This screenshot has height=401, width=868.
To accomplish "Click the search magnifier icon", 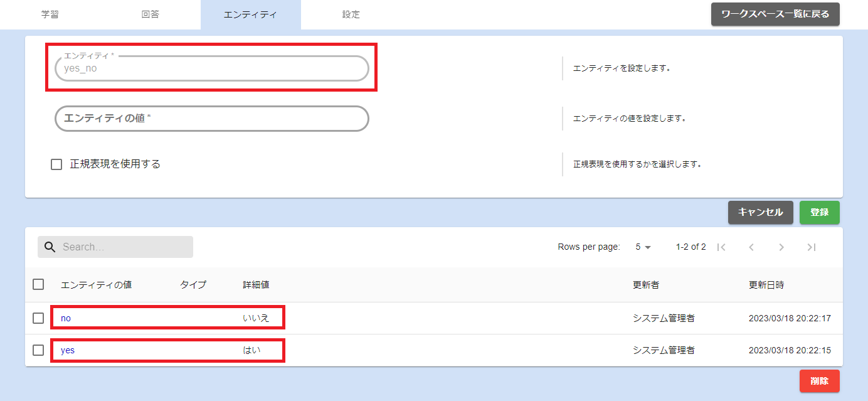I will (50, 247).
